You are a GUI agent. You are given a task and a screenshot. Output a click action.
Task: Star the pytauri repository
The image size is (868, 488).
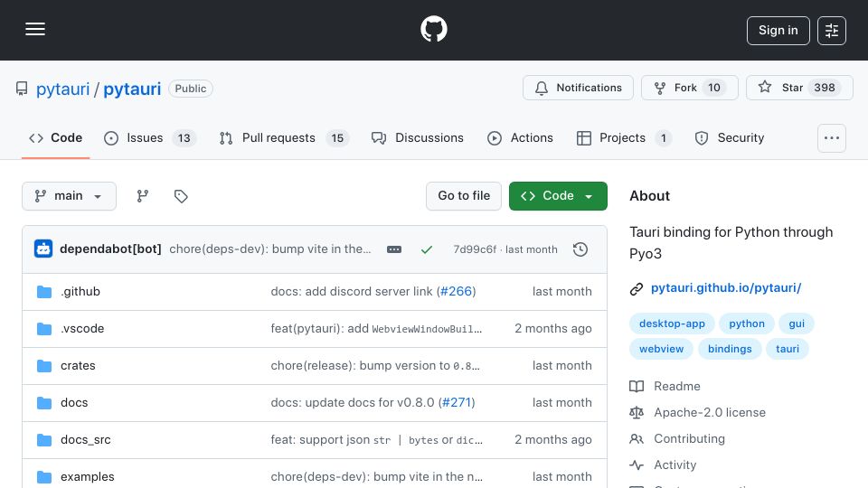[x=799, y=88]
